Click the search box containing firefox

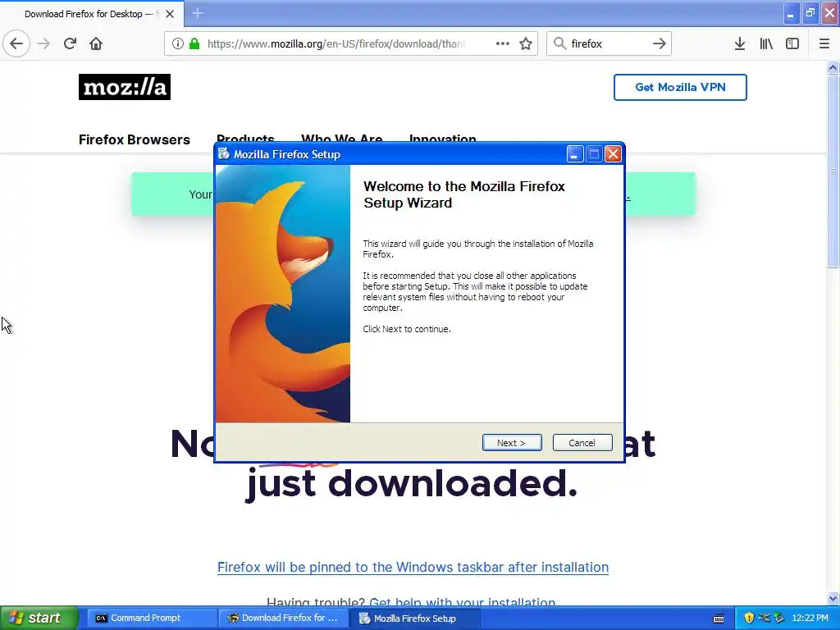point(609,43)
